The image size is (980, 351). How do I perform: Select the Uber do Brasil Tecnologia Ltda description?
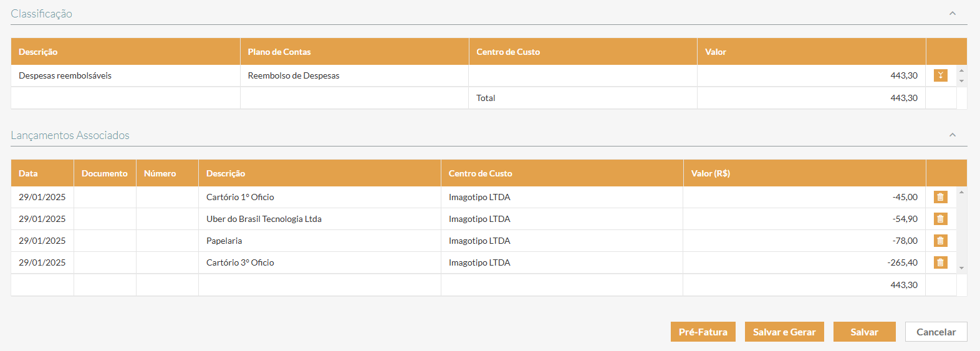[320, 219]
